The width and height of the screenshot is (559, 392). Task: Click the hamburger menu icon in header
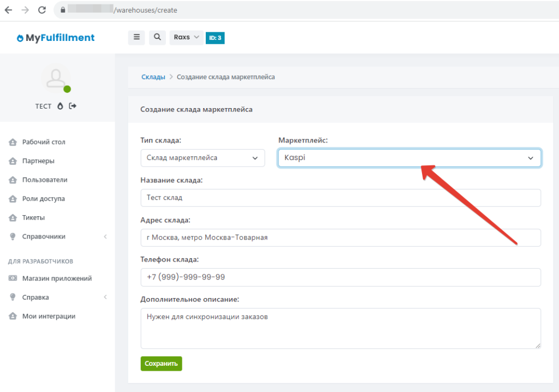[x=136, y=37]
